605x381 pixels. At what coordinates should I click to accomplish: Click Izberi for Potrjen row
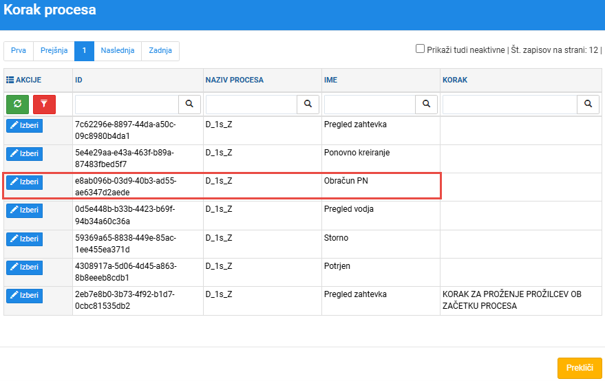click(x=24, y=267)
